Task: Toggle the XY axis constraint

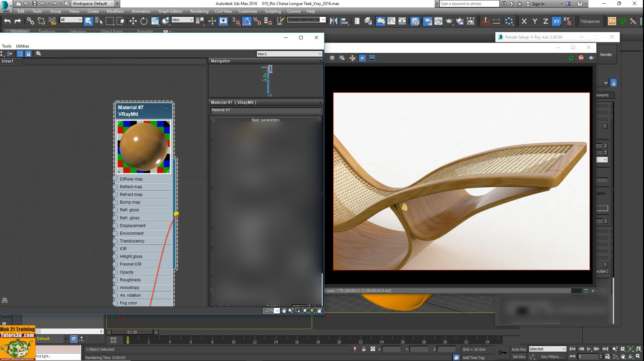Action: pyautogui.click(x=556, y=21)
